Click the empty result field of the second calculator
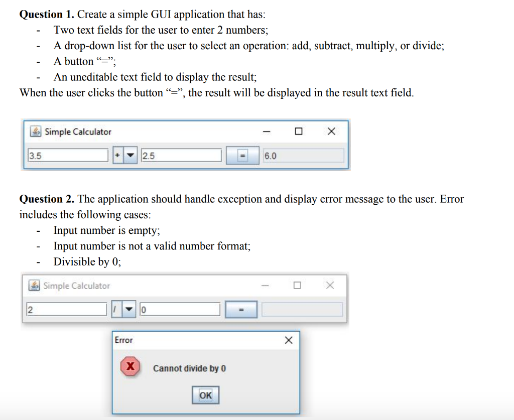Viewport: 514px width, 420px height. click(302, 309)
